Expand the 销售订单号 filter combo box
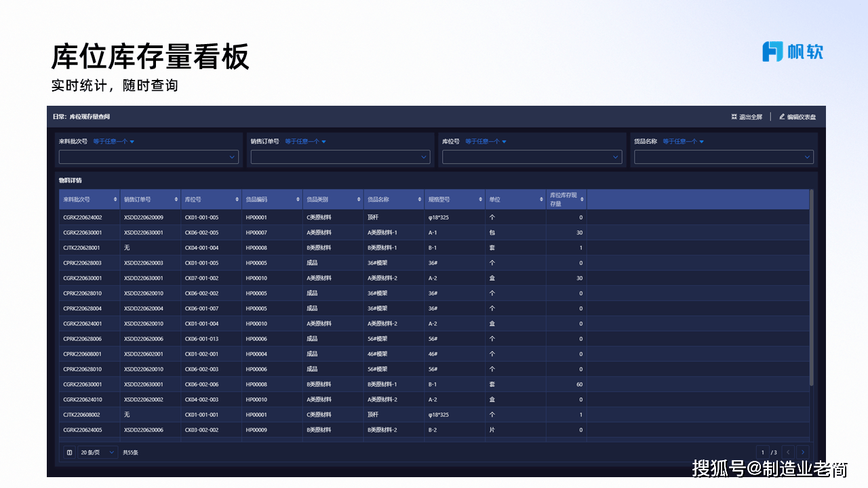This screenshot has height=488, width=868. coord(340,157)
